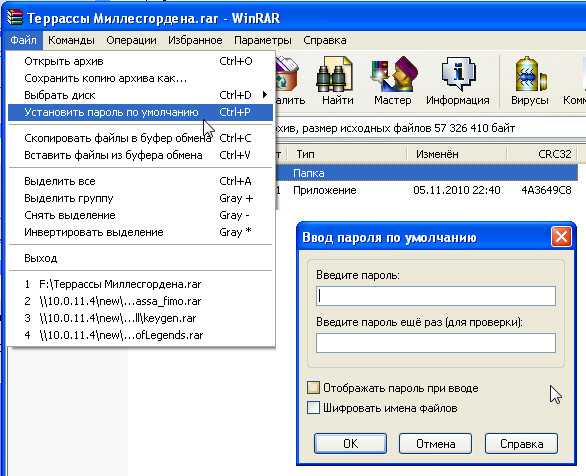Close the 'Ввод пароля по умолчанию' dialog

click(x=561, y=237)
